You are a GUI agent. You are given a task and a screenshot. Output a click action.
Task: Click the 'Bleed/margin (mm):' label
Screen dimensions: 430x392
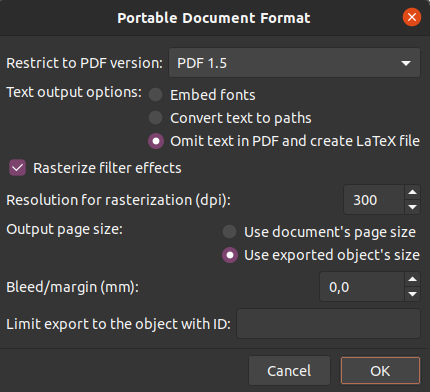72,287
